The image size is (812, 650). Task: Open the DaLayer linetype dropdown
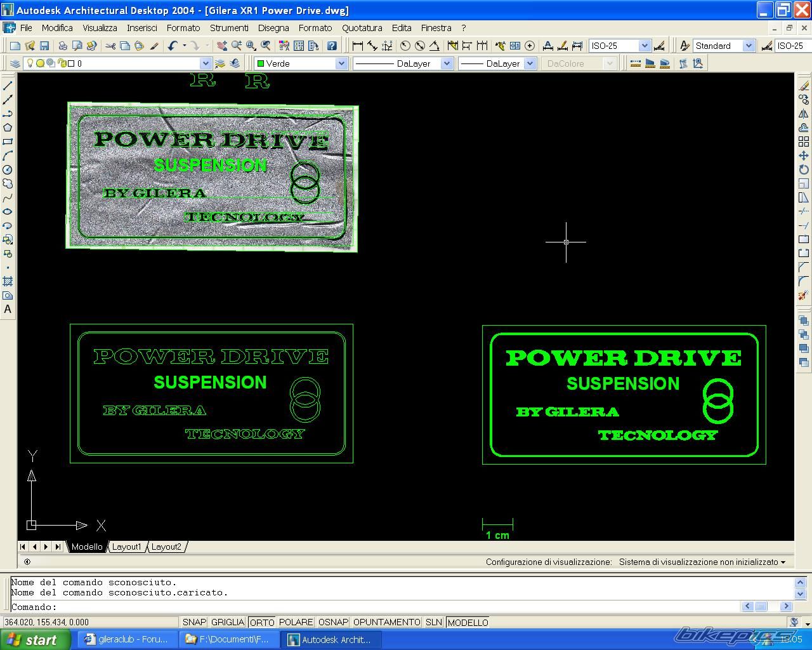(x=447, y=63)
